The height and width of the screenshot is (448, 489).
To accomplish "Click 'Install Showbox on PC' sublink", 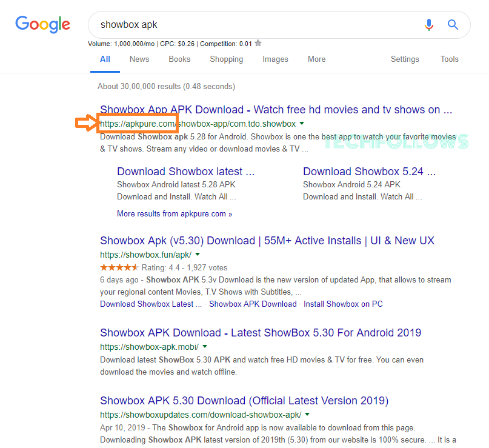I will point(343,304).
